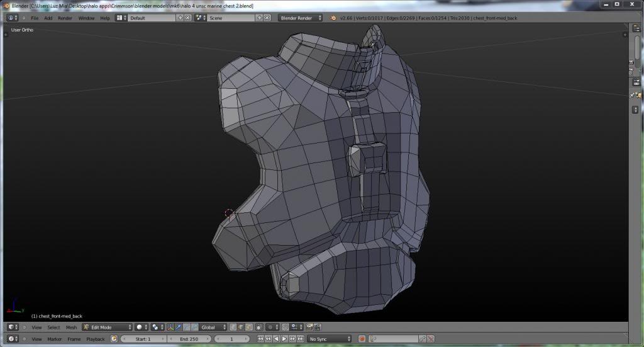Jump to the last frame

(300, 339)
